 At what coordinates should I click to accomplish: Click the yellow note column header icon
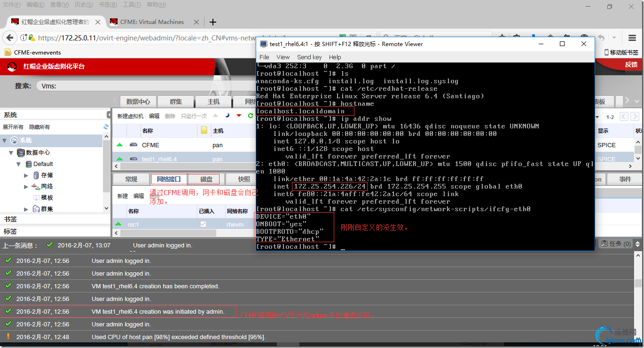204,130
